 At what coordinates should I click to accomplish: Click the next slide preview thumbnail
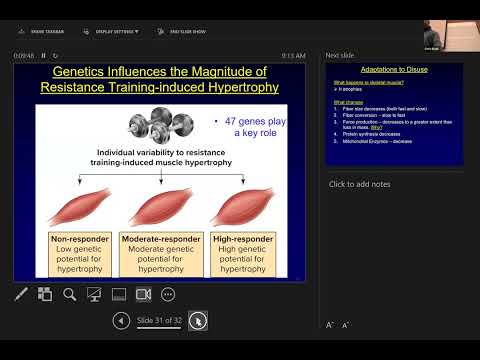[394, 114]
